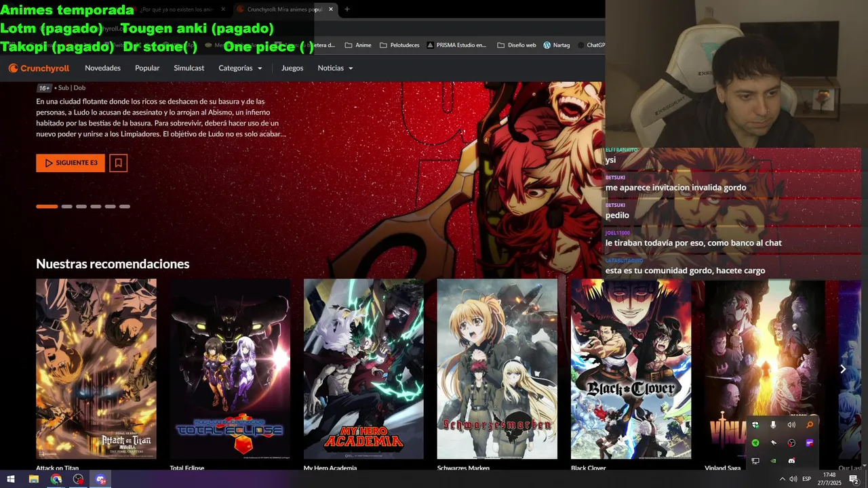
Task: Open the Anime bookmarks folder
Action: (358, 45)
